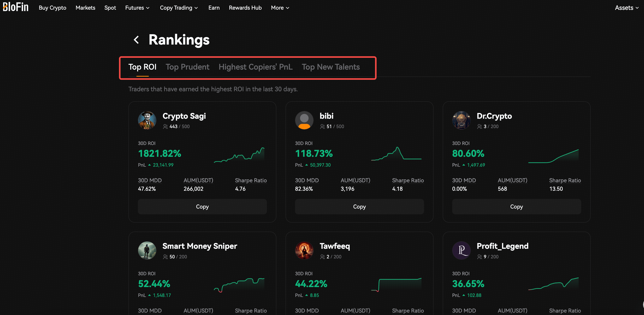
Task: Click the BloFin logo
Action: [x=15, y=7]
